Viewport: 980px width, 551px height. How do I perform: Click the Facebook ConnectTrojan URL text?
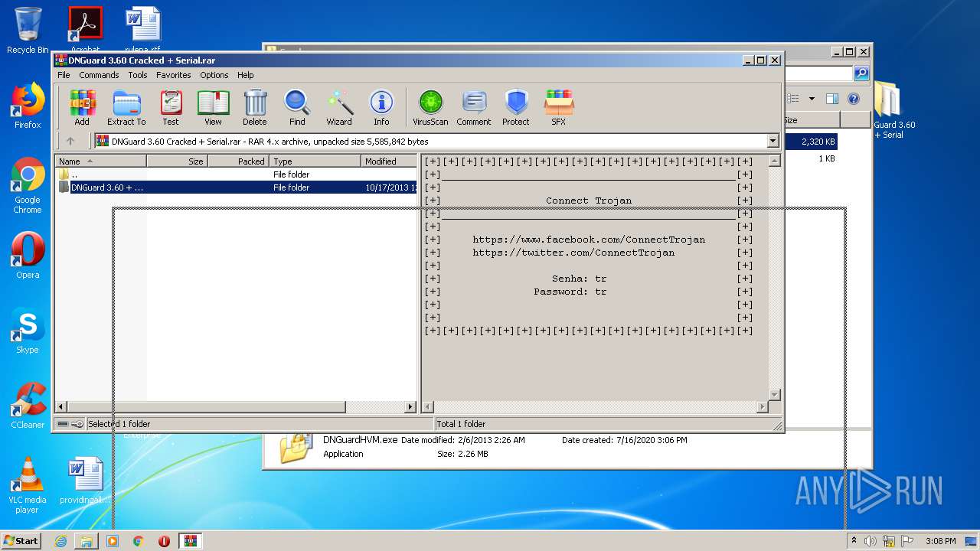coord(589,240)
